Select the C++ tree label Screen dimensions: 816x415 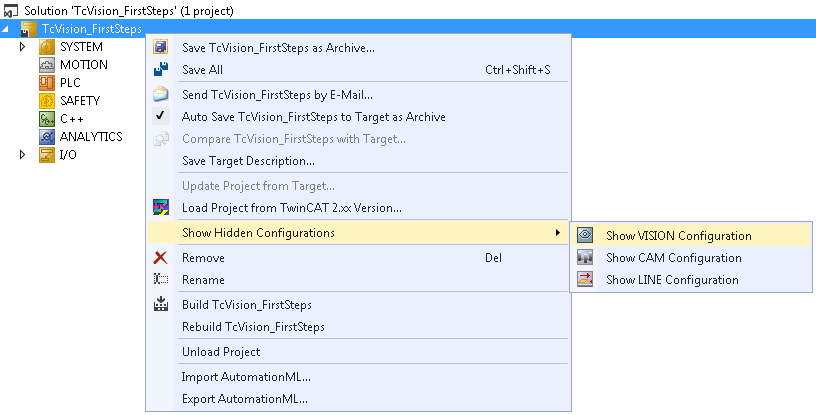[72, 119]
